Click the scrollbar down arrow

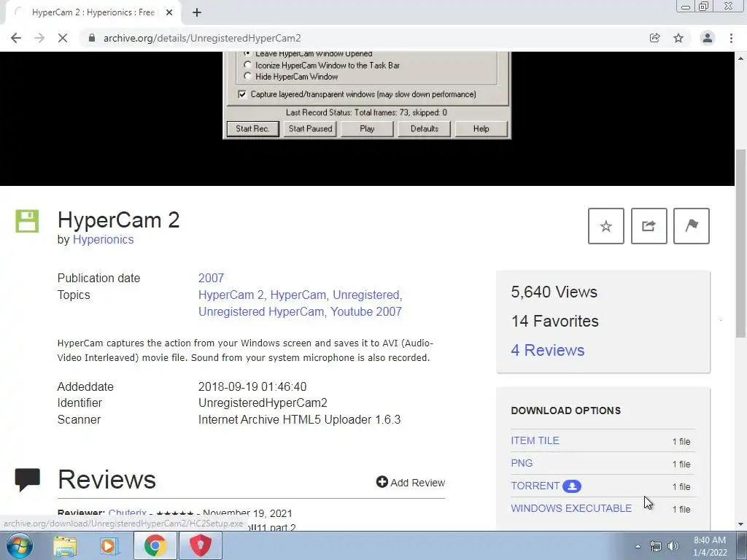(741, 524)
